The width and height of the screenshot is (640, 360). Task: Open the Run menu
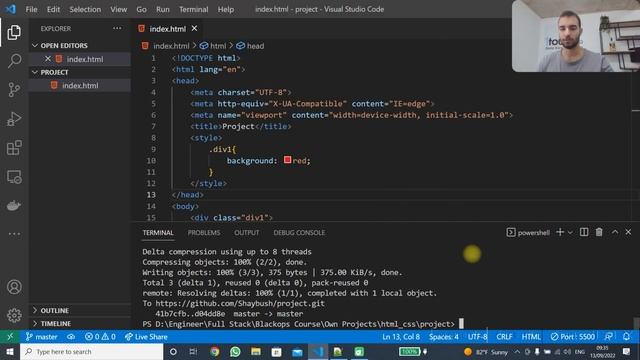(x=162, y=9)
